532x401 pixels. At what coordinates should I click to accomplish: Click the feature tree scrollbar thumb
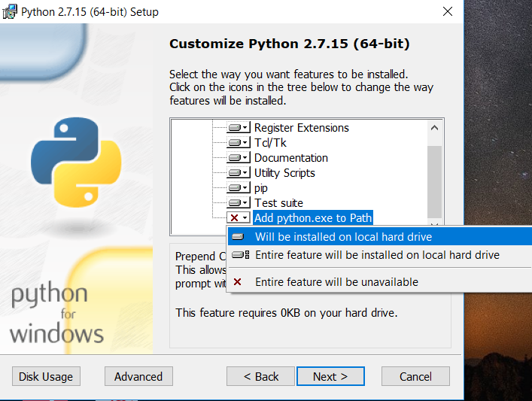434,182
